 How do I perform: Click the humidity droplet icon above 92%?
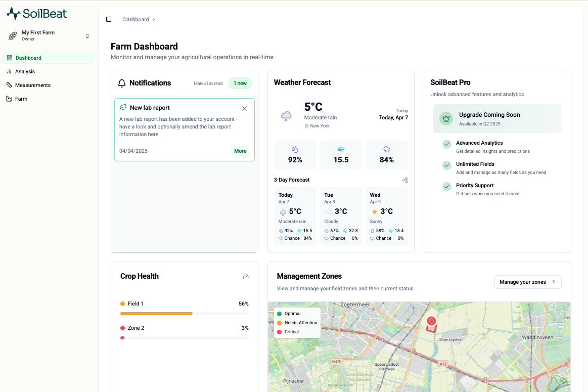click(295, 150)
